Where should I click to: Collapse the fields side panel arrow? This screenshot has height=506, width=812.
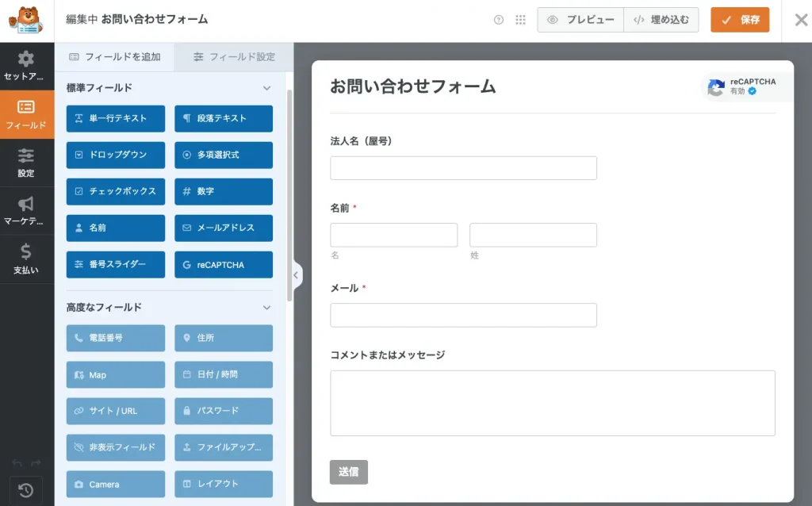297,275
